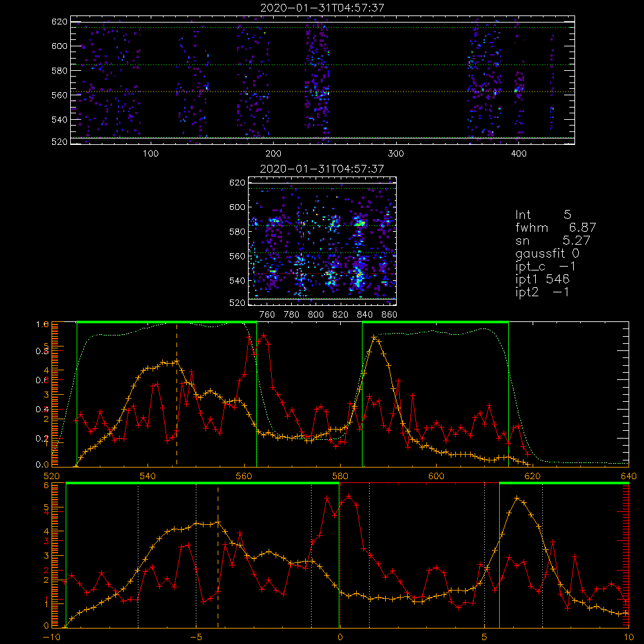Click x-axis label 400 under the wide top image
644x644 pixels.
click(x=518, y=154)
